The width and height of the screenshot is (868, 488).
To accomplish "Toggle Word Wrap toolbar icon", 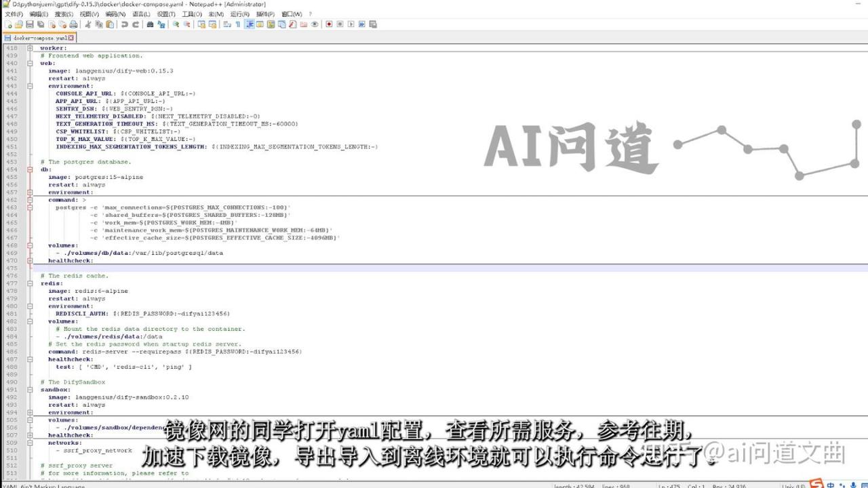I will click(226, 24).
